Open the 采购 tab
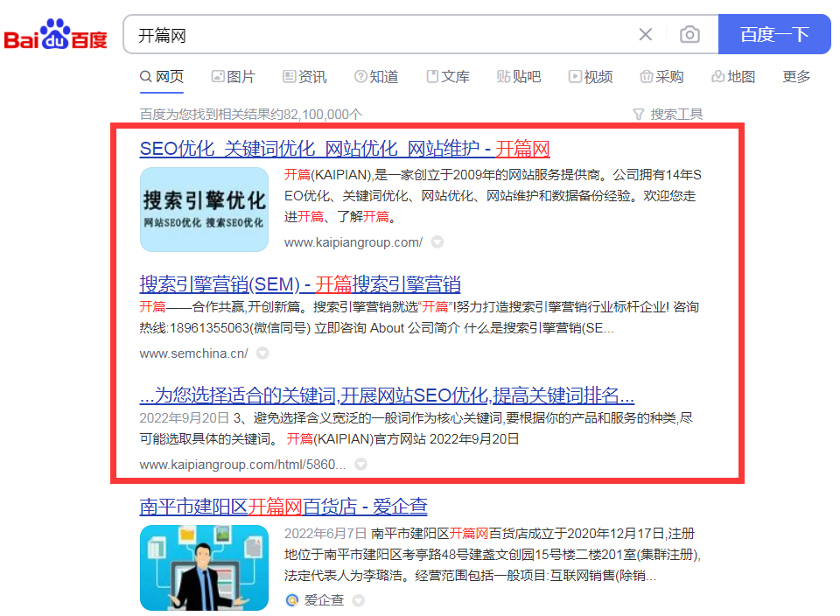 pos(661,77)
